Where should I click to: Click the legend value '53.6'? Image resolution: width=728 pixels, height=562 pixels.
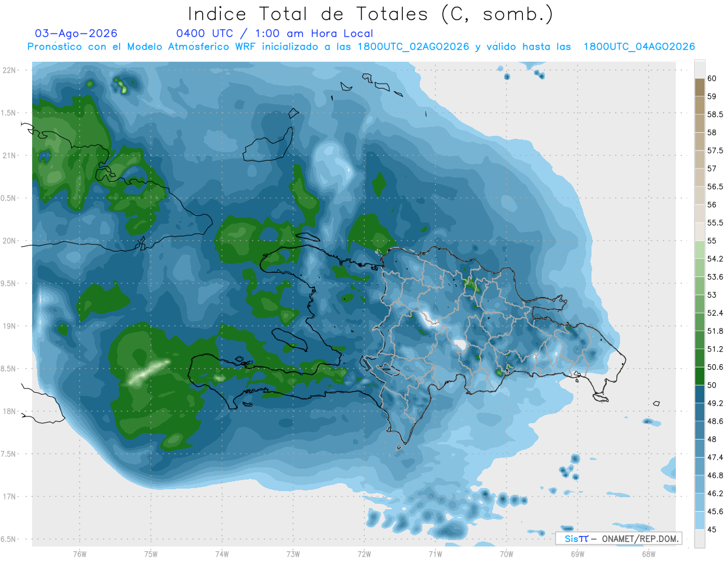point(716,277)
